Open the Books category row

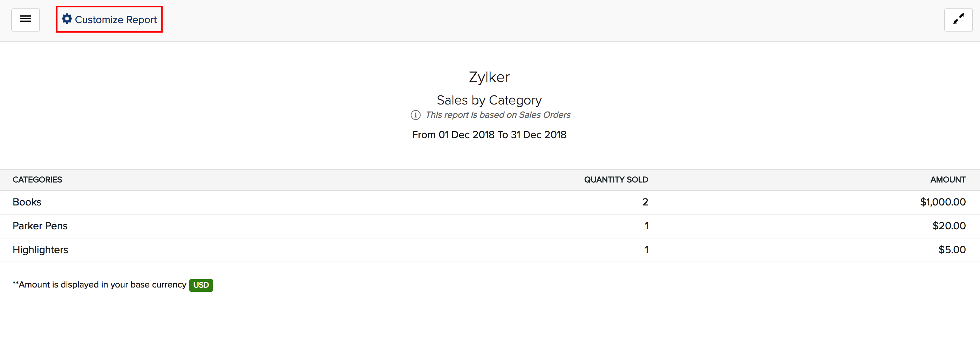[27, 202]
